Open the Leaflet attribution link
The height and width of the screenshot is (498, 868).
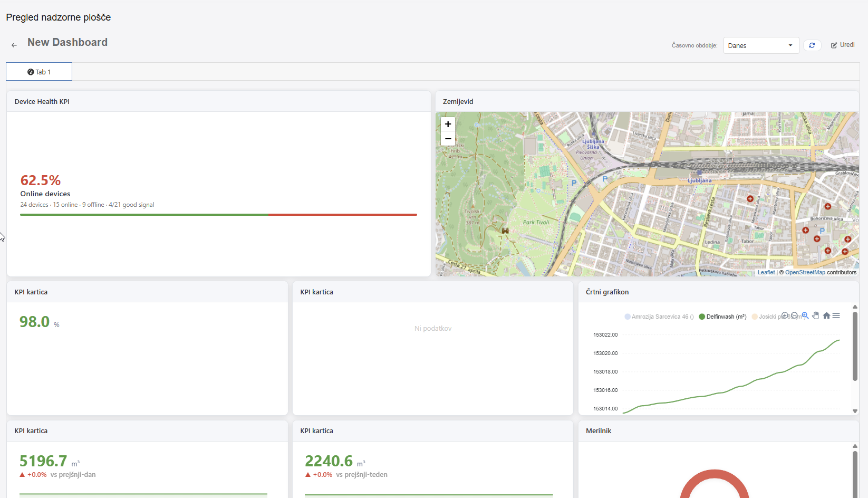(x=766, y=273)
